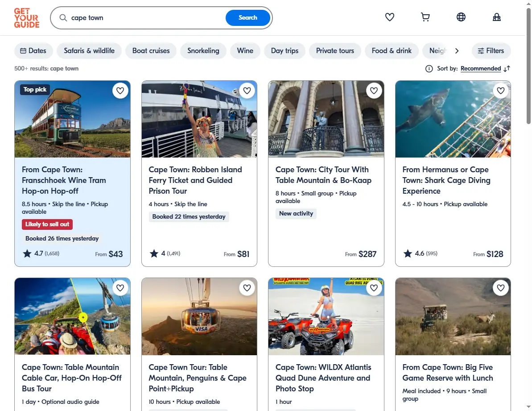Open the profile icon in header
The width and height of the screenshot is (532, 411).
pyautogui.click(x=497, y=17)
